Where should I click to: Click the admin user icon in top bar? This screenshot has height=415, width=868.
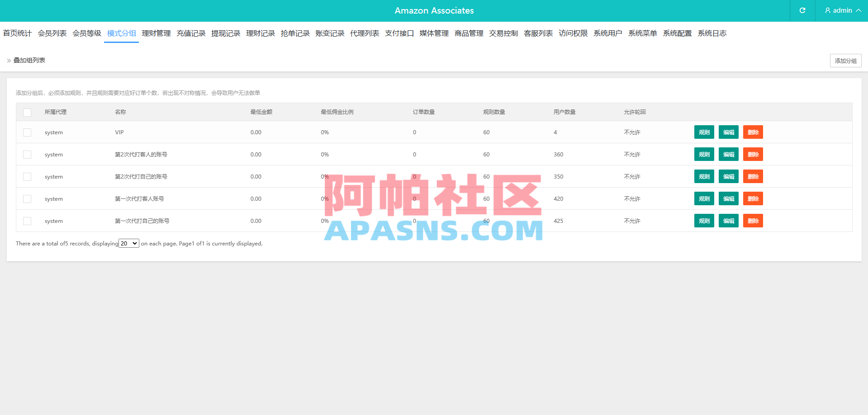point(827,10)
